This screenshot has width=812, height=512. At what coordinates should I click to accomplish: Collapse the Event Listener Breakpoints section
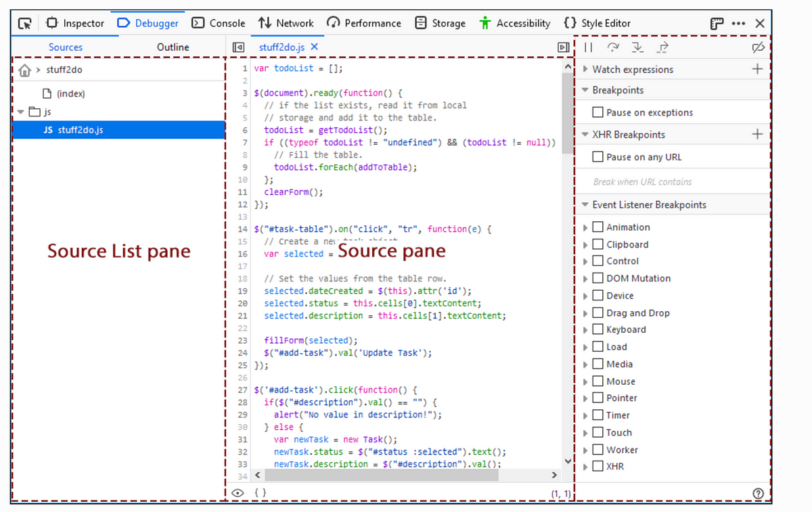point(585,205)
